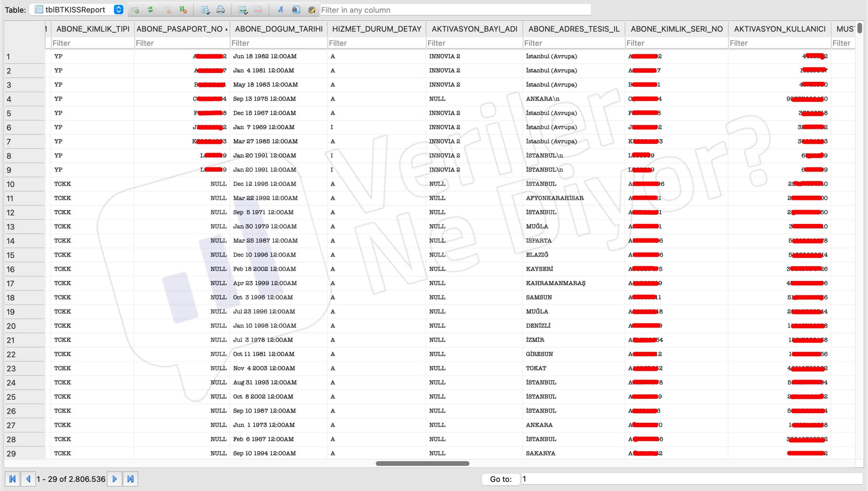
Task: Click the ABONE_DOGUM_TARIHI column header
Action: pos(278,29)
